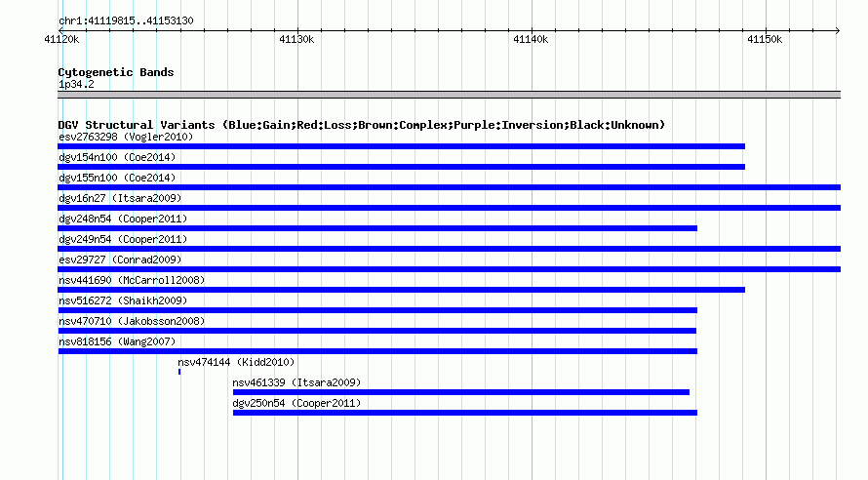The height and width of the screenshot is (480, 868).
Task: Click the blue bar beneath dgv248n54
Action: (377, 228)
